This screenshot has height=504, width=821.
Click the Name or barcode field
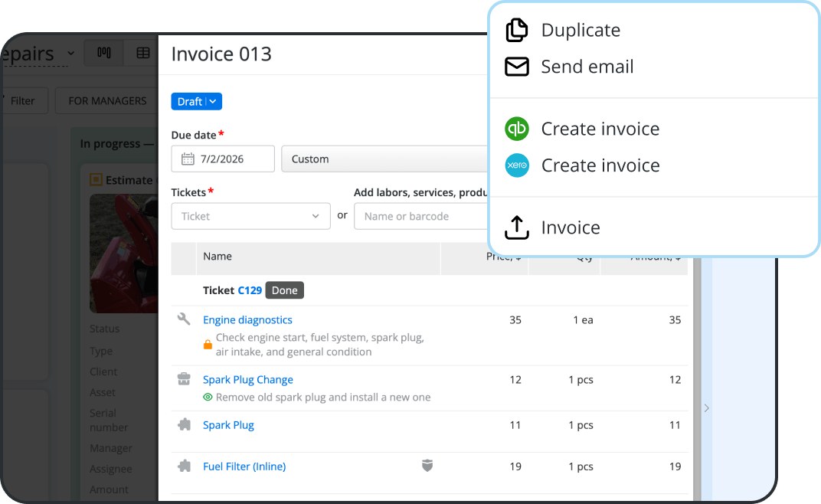421,216
